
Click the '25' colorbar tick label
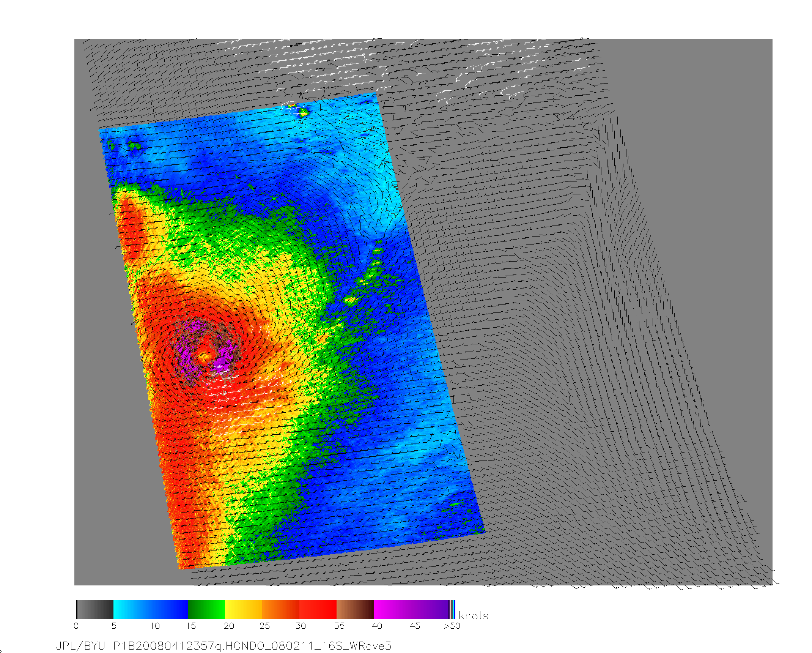click(264, 626)
